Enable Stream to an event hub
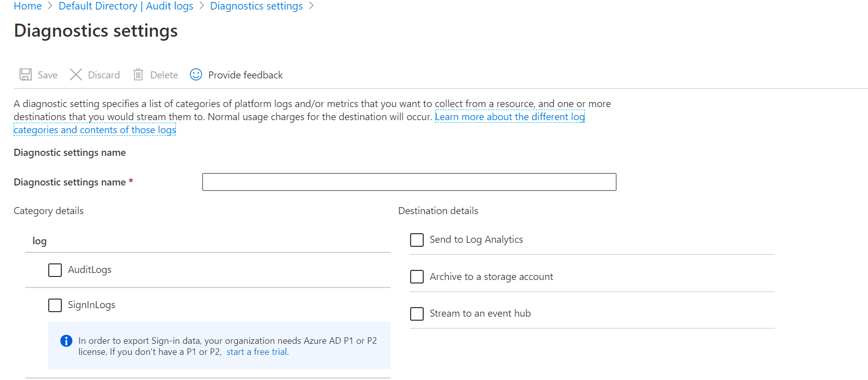This screenshot has height=380, width=868. click(x=417, y=314)
